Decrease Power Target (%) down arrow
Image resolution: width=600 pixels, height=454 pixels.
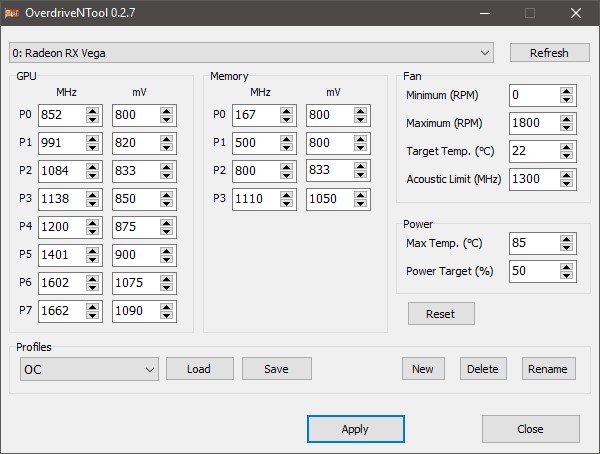point(566,275)
